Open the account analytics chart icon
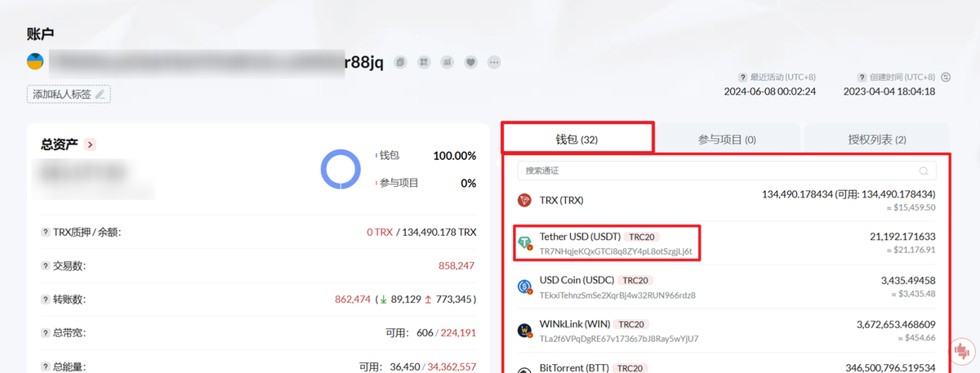The height and width of the screenshot is (373, 980). point(448,62)
